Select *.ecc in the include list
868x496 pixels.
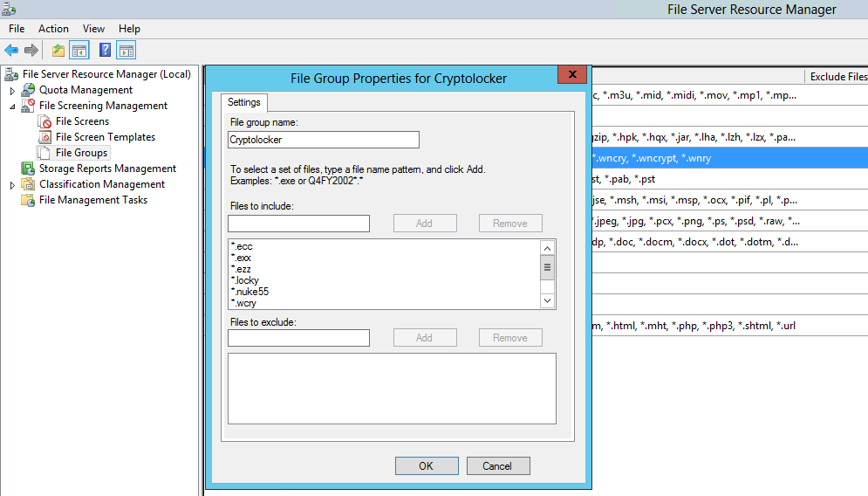242,246
